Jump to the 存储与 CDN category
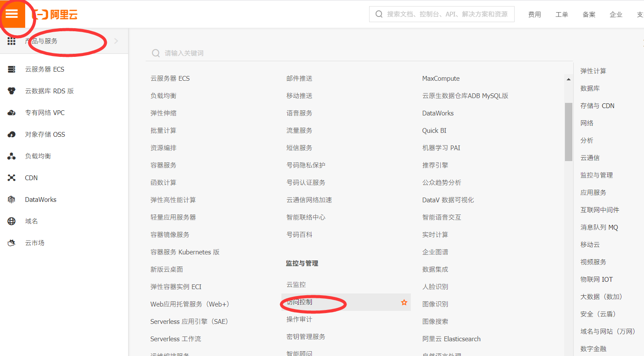This screenshot has width=644, height=356. coord(598,106)
